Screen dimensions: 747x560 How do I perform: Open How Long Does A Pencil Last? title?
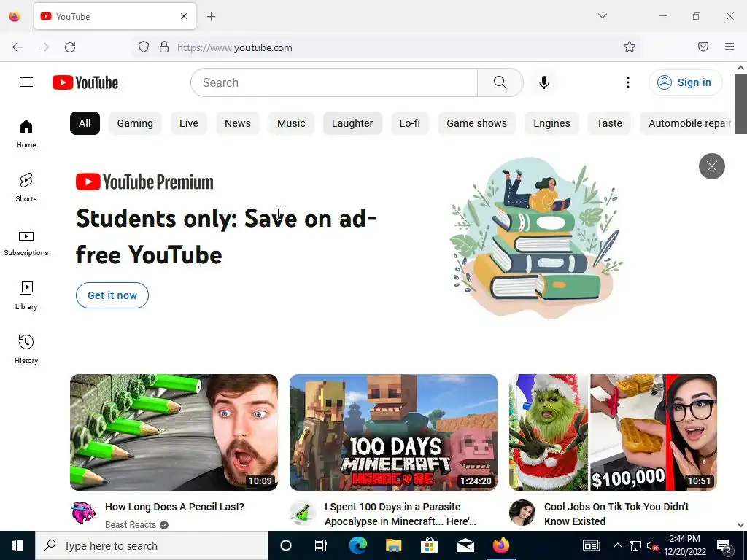pyautogui.click(x=174, y=507)
